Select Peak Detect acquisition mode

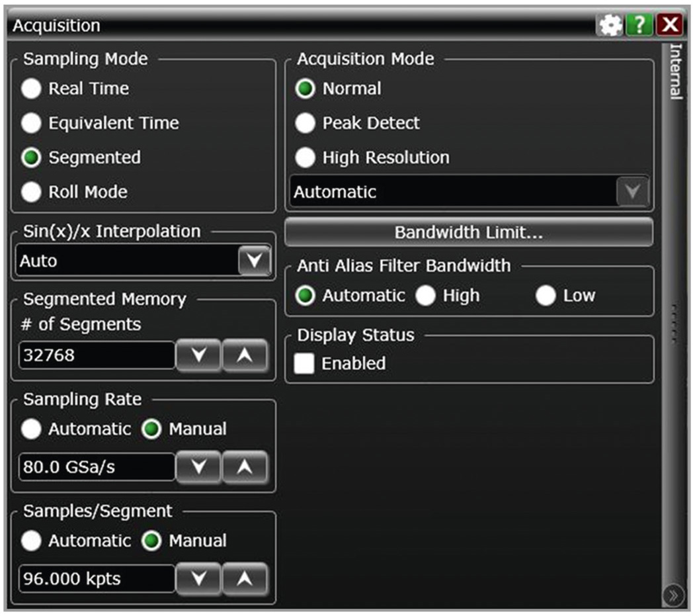[x=305, y=123]
